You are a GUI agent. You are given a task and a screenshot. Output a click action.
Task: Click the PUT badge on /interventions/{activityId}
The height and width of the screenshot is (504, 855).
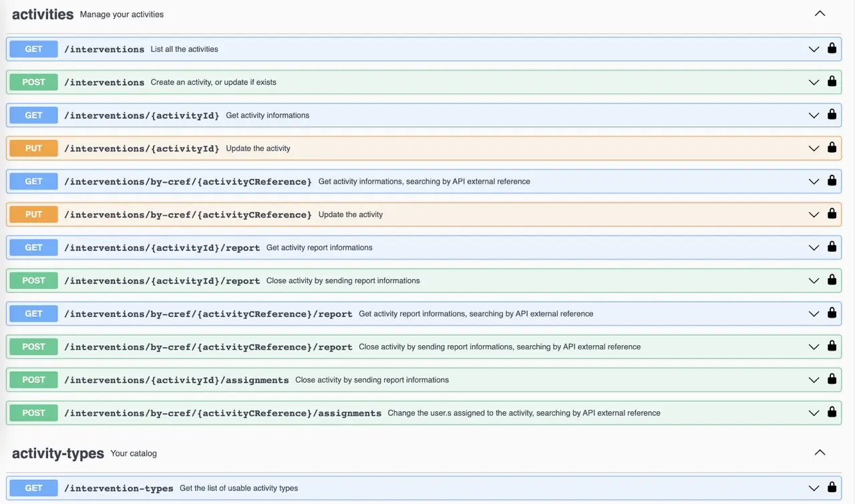33,148
